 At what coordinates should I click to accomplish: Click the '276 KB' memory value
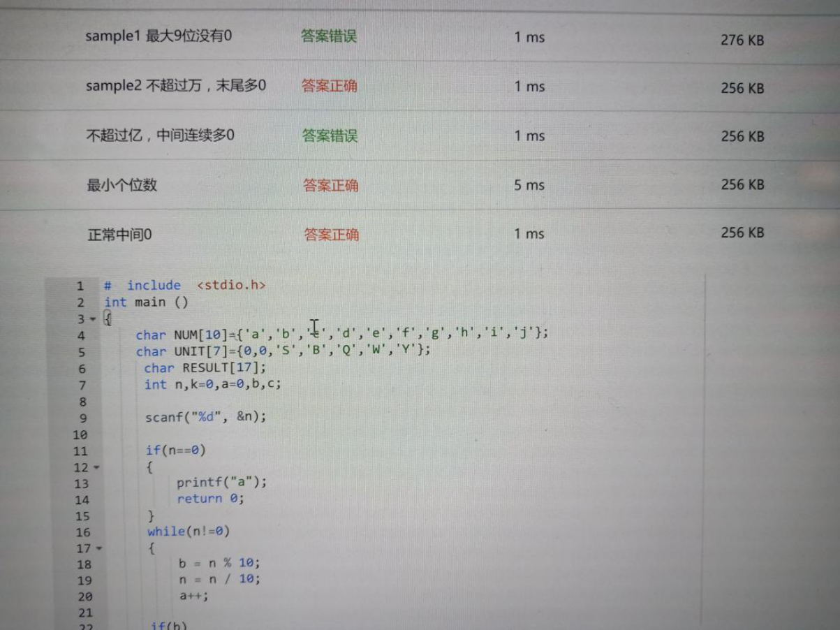[742, 41]
